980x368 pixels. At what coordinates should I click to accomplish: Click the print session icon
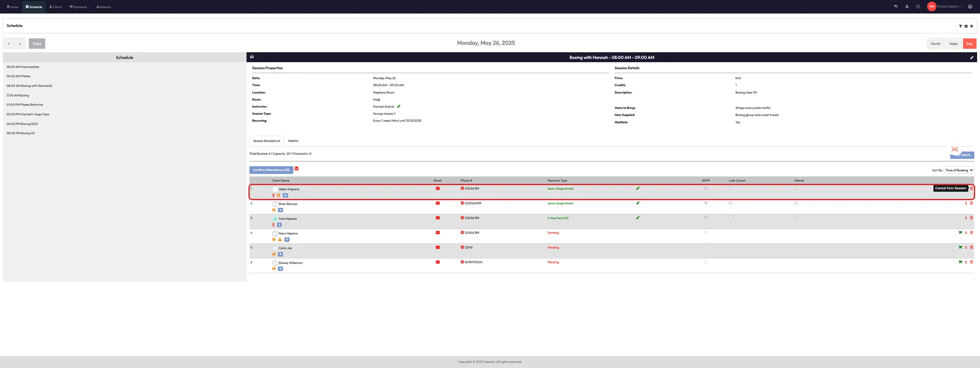pos(252,57)
